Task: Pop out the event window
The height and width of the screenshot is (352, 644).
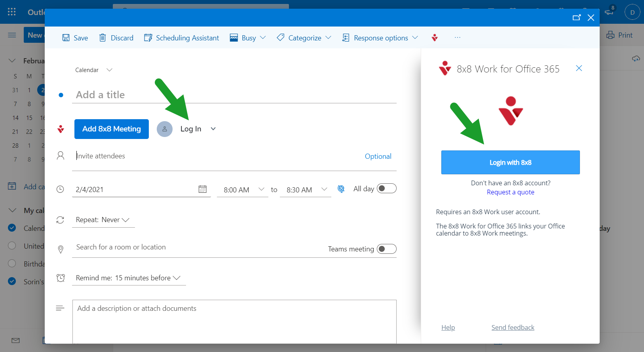Action: (577, 17)
